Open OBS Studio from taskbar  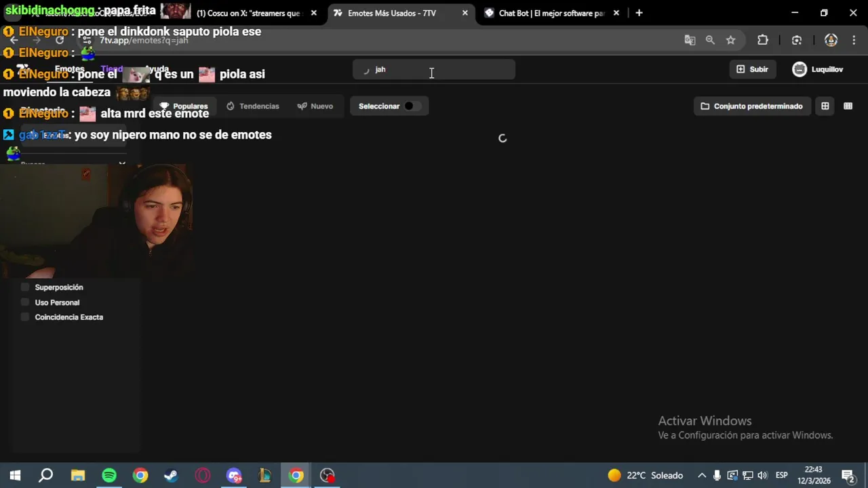[x=328, y=475]
